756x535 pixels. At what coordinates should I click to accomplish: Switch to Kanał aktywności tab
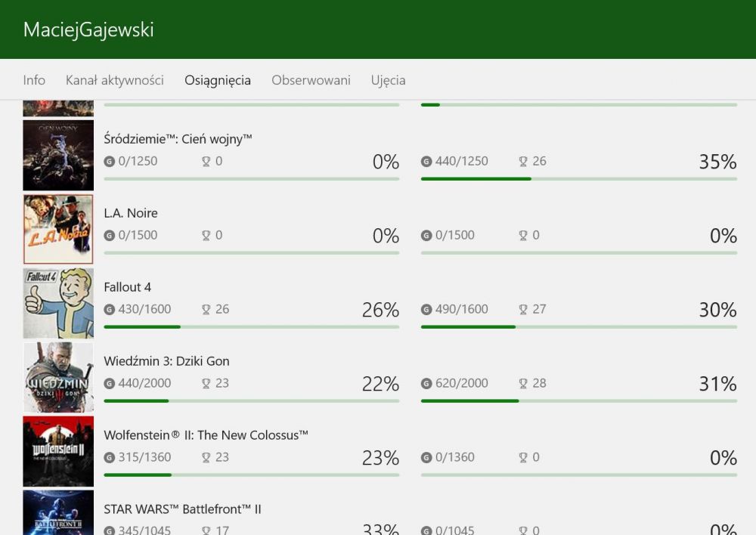coord(115,80)
